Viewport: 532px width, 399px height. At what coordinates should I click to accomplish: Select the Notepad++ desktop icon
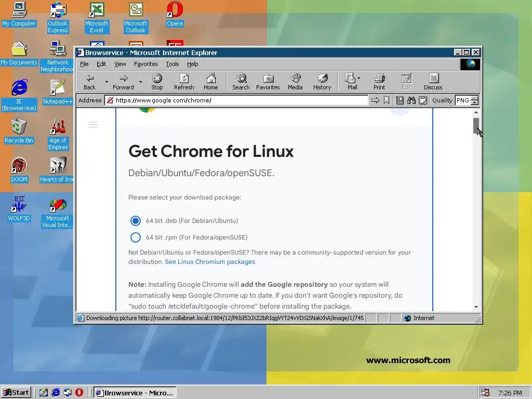pyautogui.click(x=58, y=92)
